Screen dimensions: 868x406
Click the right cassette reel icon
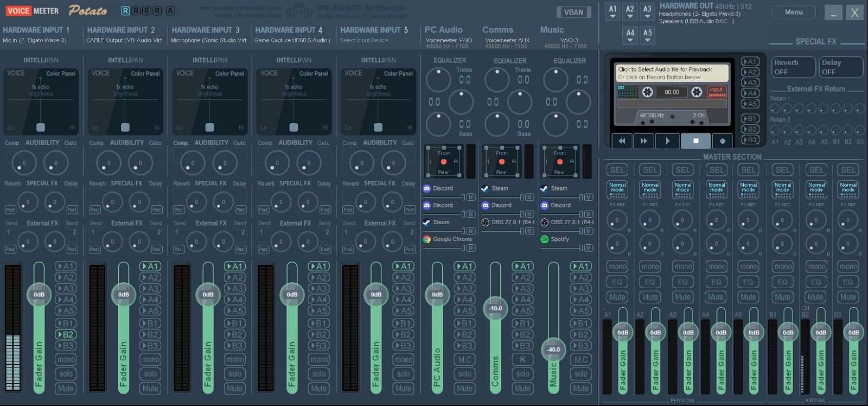697,92
